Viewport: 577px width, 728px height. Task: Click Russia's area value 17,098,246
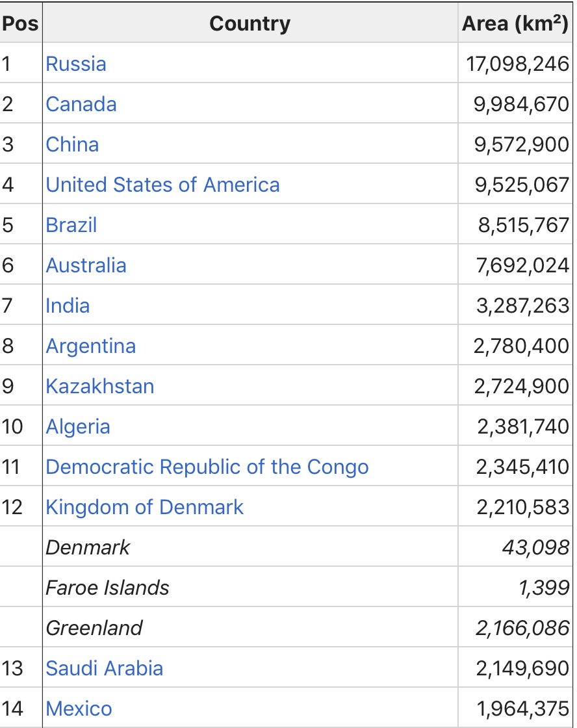(x=517, y=64)
